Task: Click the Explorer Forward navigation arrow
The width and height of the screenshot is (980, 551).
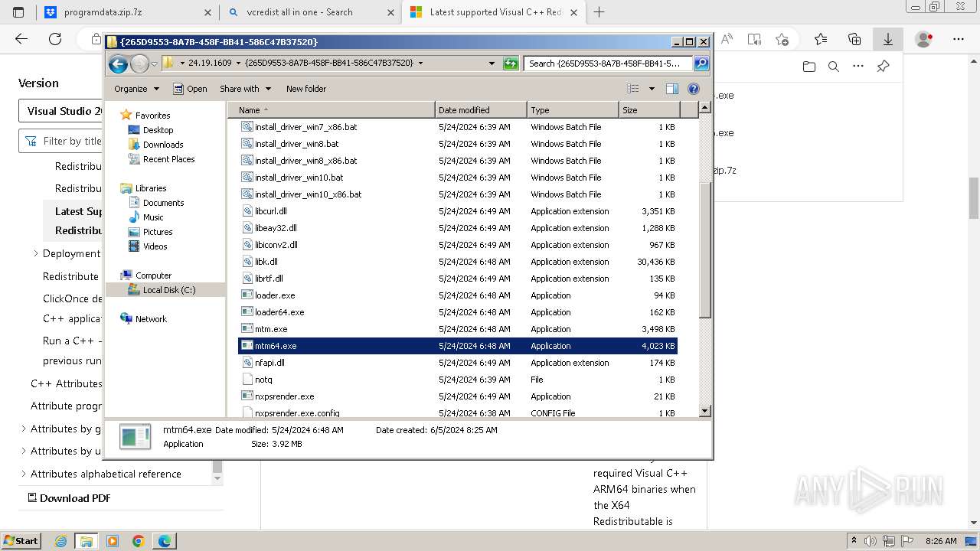Action: tap(139, 64)
